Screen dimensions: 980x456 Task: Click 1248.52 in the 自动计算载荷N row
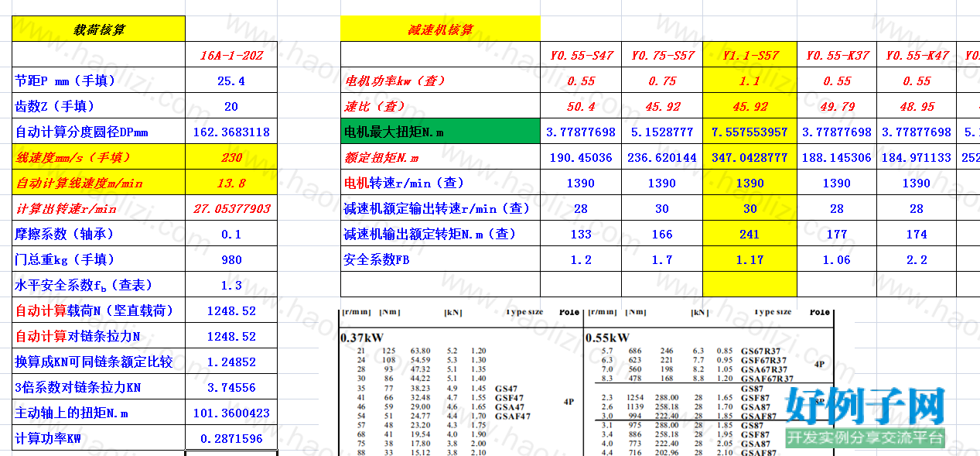pos(231,310)
